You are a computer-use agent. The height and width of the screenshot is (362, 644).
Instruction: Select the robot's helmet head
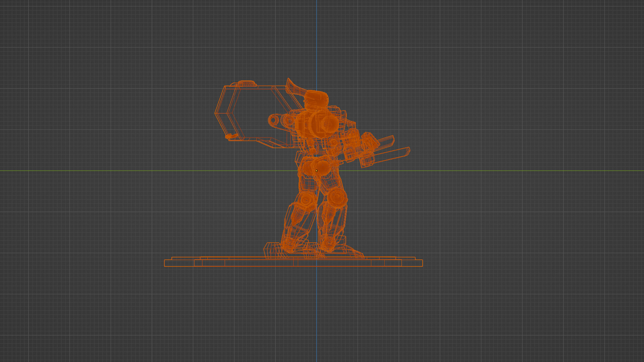click(x=316, y=98)
